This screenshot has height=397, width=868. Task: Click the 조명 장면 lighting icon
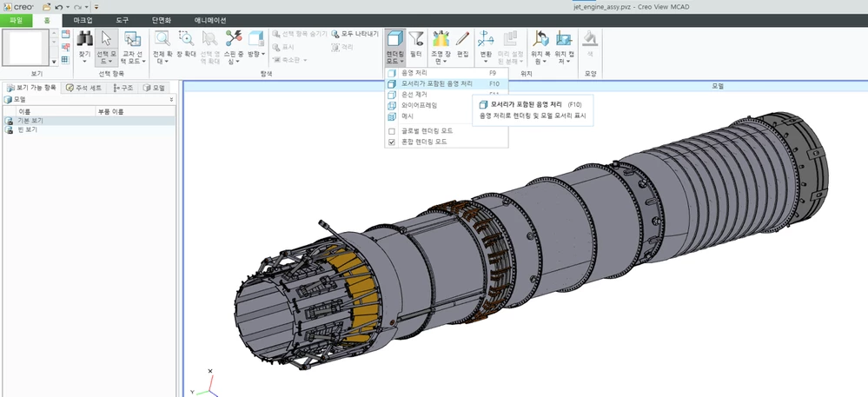click(x=441, y=39)
